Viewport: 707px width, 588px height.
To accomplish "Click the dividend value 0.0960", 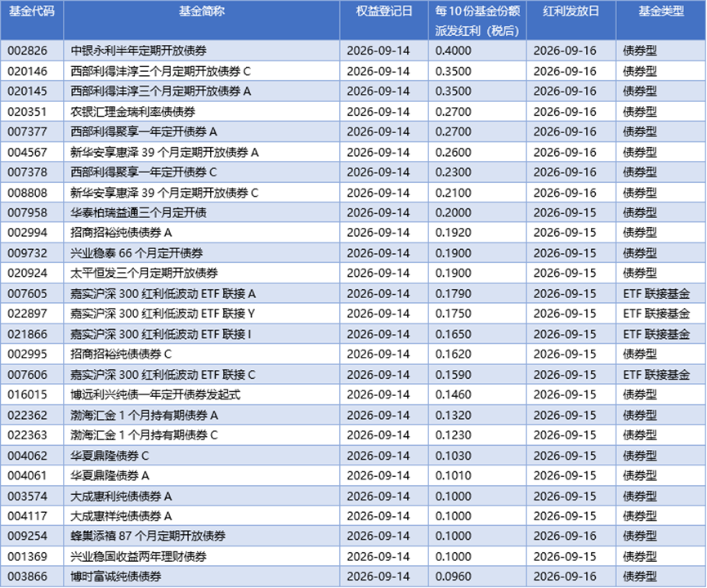I will pos(453,577).
